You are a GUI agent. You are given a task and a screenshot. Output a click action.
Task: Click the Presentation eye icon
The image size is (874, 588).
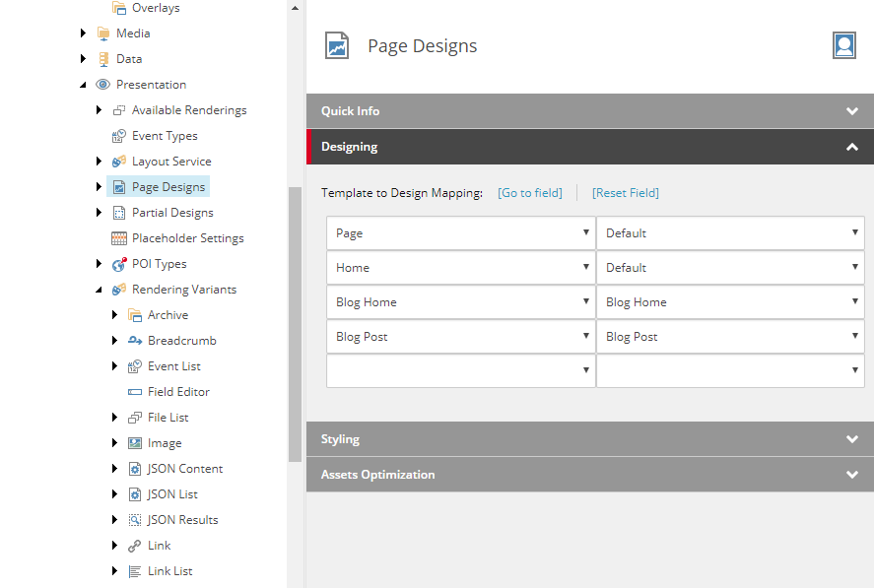[x=103, y=85]
